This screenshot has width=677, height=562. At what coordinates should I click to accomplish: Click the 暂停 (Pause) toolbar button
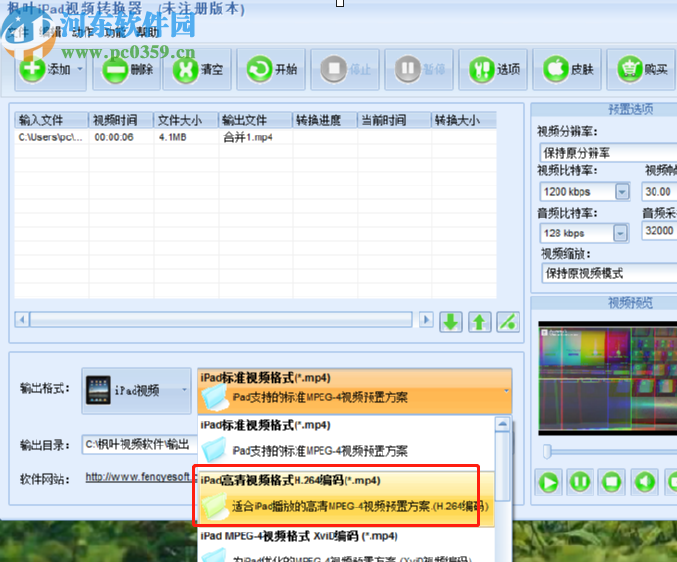click(419, 69)
